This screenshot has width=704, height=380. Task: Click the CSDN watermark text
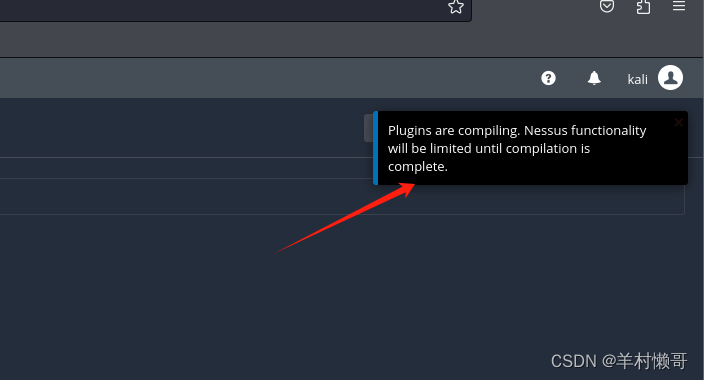point(619,361)
